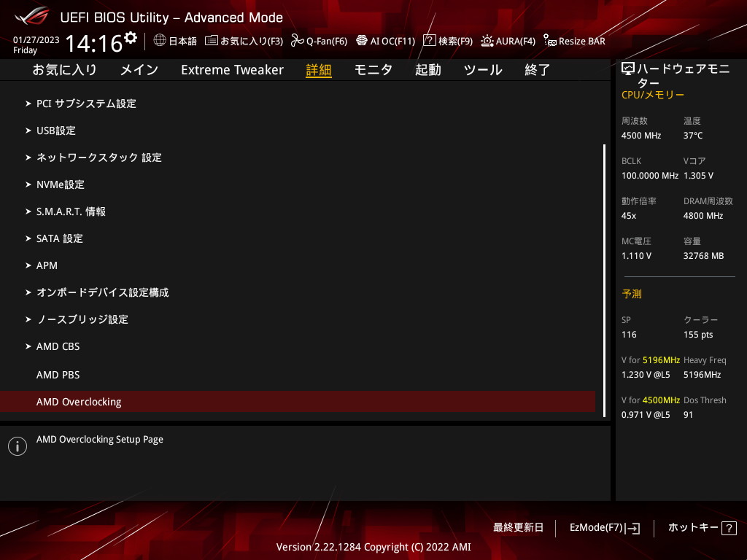
Task: Click the Q-Fan fan icon
Action: pos(298,41)
